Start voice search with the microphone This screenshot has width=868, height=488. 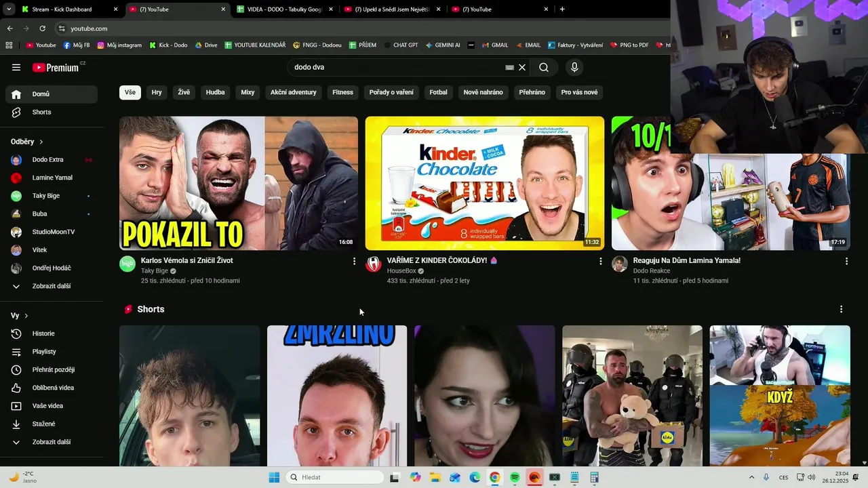point(574,67)
